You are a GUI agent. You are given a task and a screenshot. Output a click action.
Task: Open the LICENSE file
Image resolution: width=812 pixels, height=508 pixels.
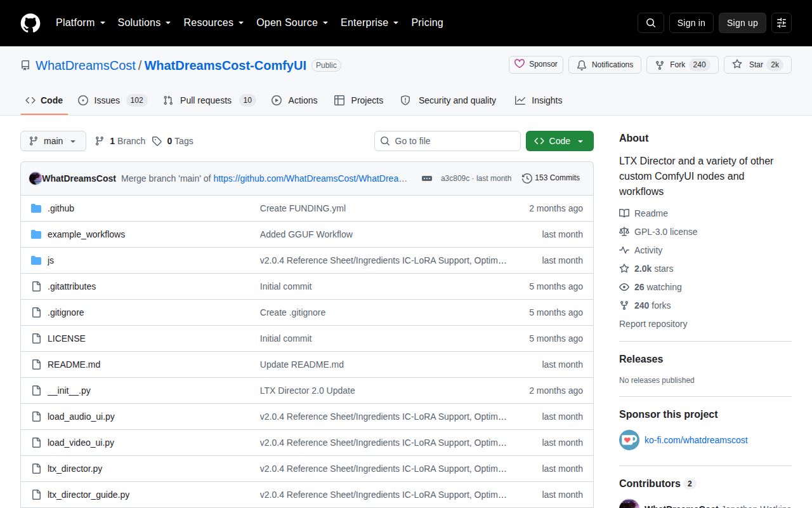tap(67, 338)
